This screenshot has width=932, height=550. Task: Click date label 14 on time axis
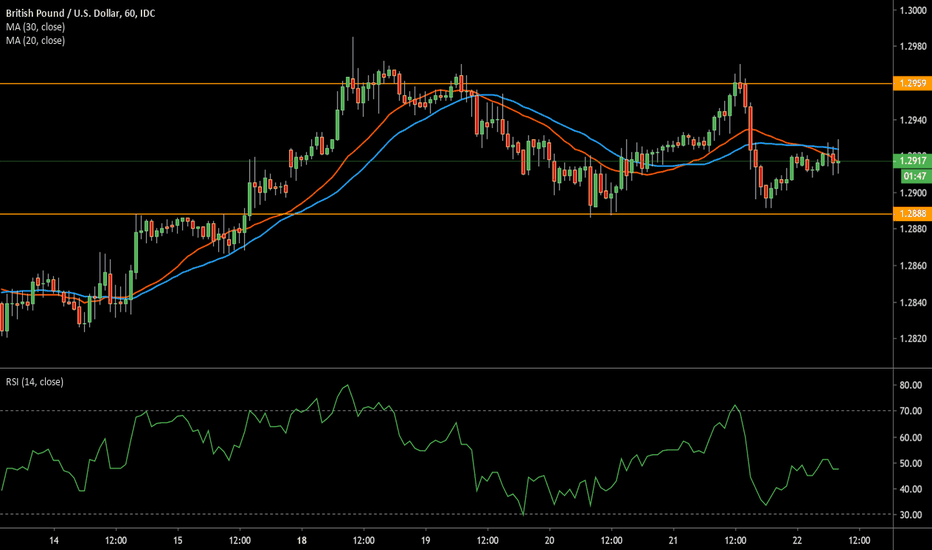tap(52, 538)
